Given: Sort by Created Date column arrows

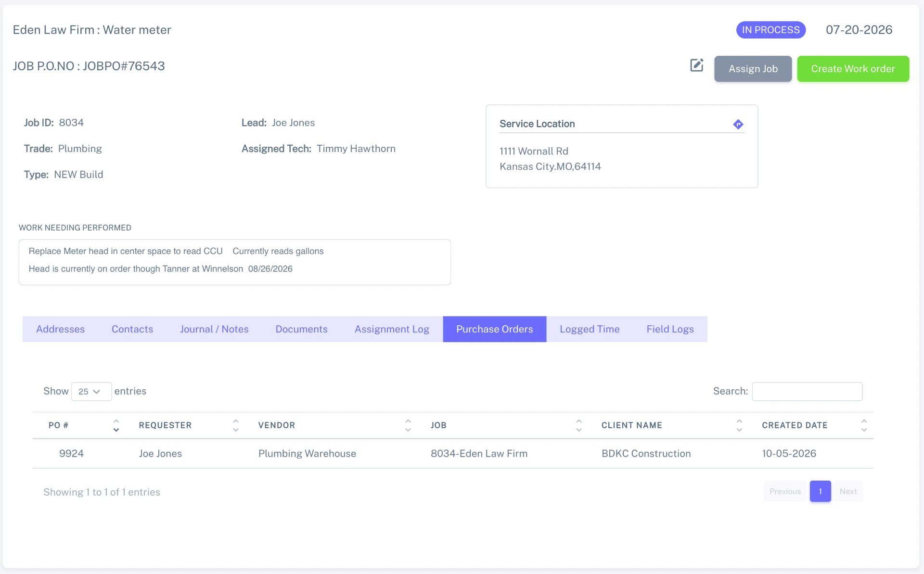Looking at the screenshot, I should pos(864,425).
